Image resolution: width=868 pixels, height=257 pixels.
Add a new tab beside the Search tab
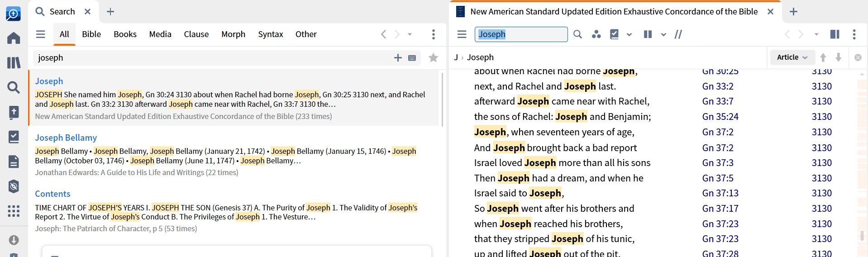click(x=110, y=12)
